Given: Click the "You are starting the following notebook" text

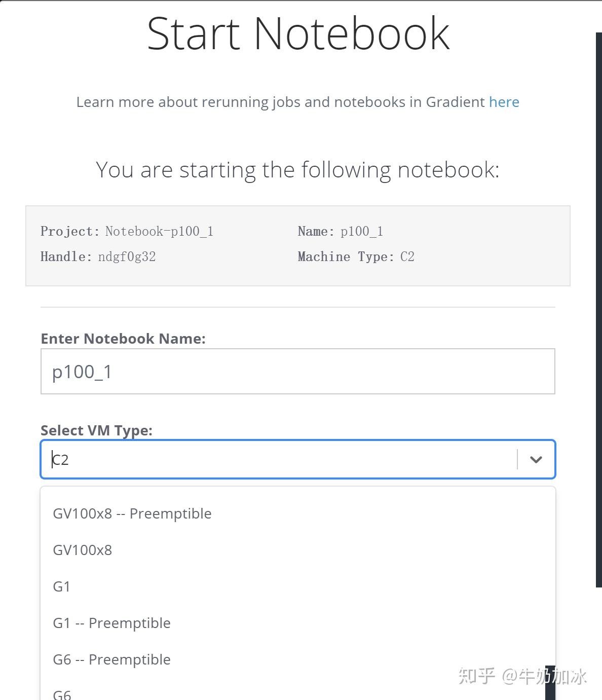Looking at the screenshot, I should [x=297, y=169].
